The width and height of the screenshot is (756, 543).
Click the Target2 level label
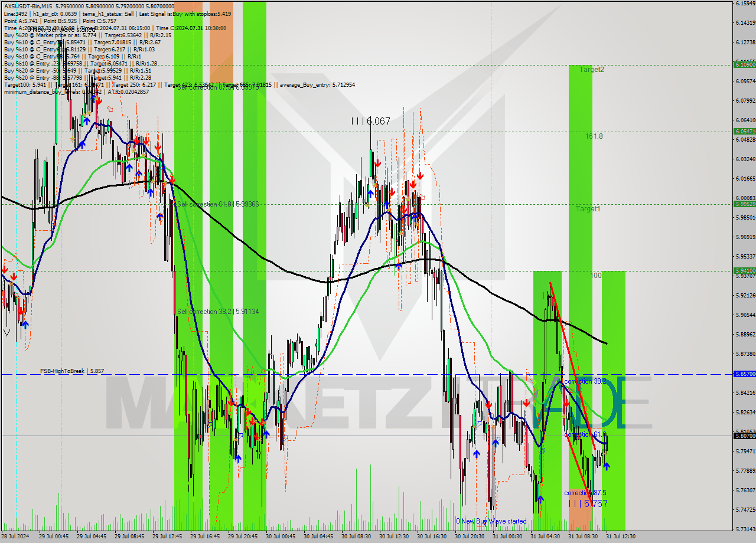tap(591, 70)
